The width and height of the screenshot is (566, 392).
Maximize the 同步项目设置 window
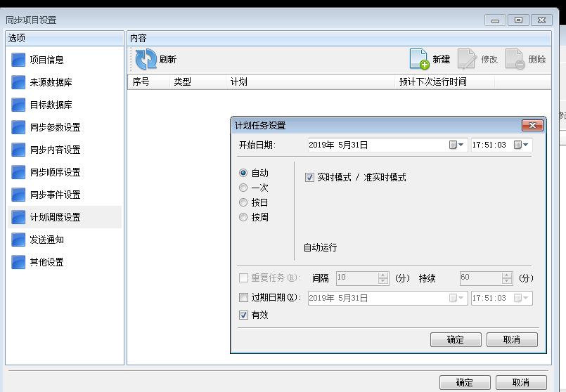click(518, 20)
